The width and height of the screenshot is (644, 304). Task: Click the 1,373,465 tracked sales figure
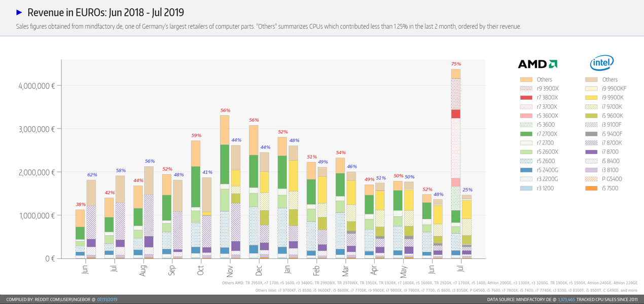[x=566, y=299]
